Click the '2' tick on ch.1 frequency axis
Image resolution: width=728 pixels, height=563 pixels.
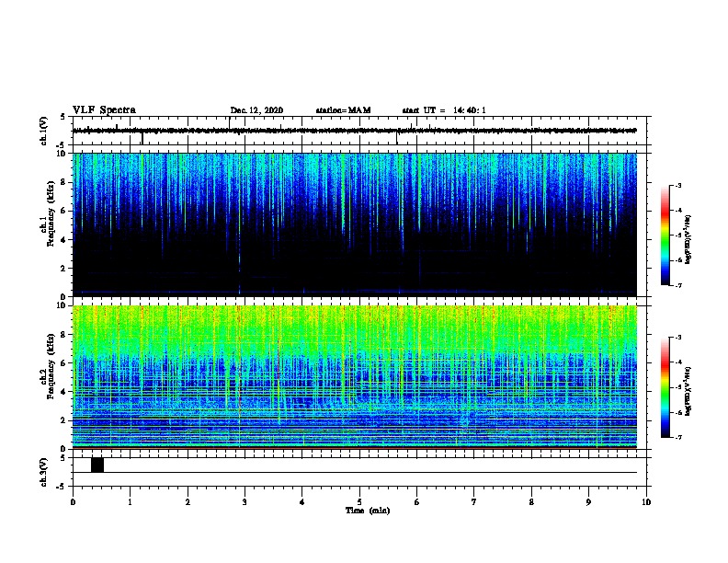(x=63, y=269)
